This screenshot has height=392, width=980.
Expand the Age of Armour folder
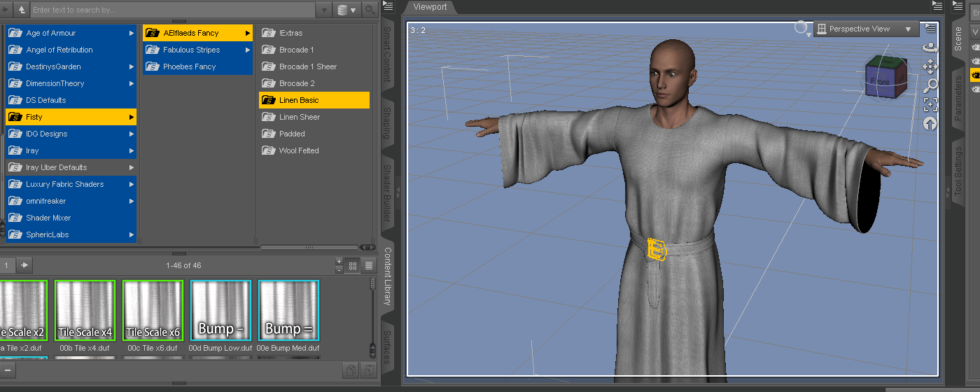click(x=132, y=33)
